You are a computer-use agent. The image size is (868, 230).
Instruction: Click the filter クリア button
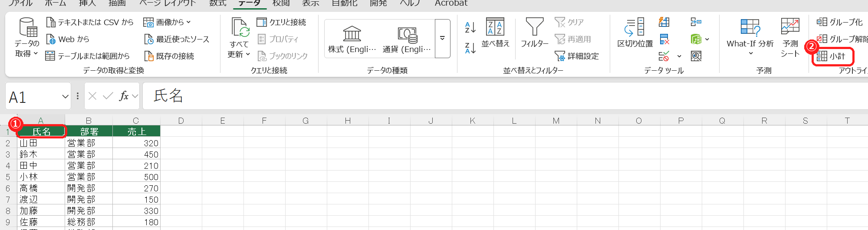tap(569, 22)
